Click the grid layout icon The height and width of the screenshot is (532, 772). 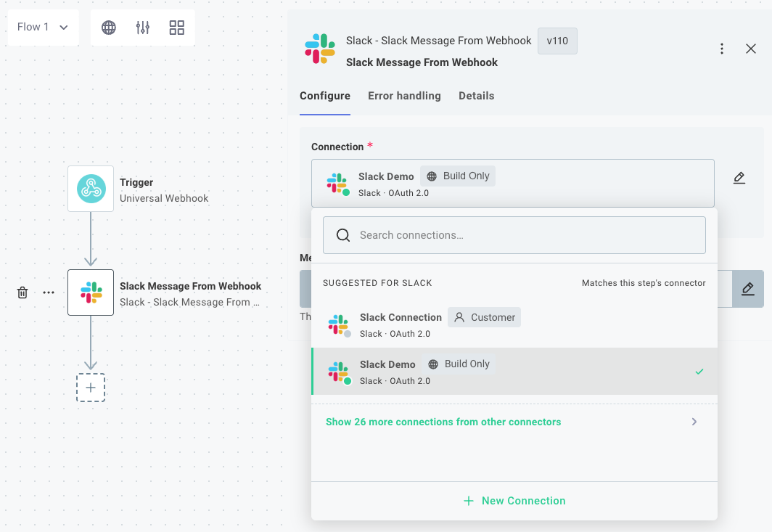tap(177, 28)
